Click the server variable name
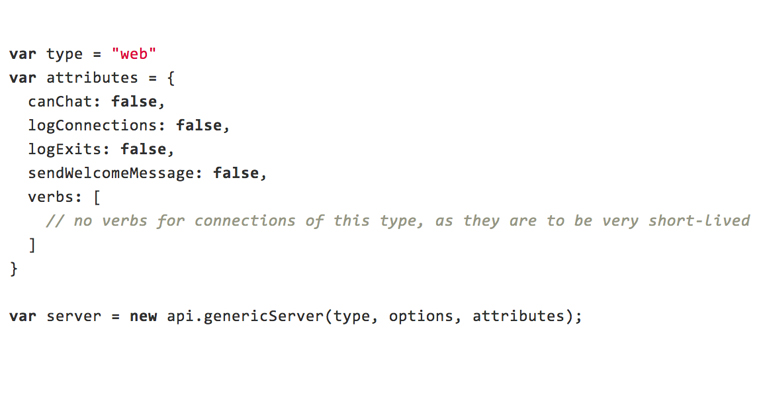Image resolution: width=770 pixels, height=393 pixels. [74, 316]
